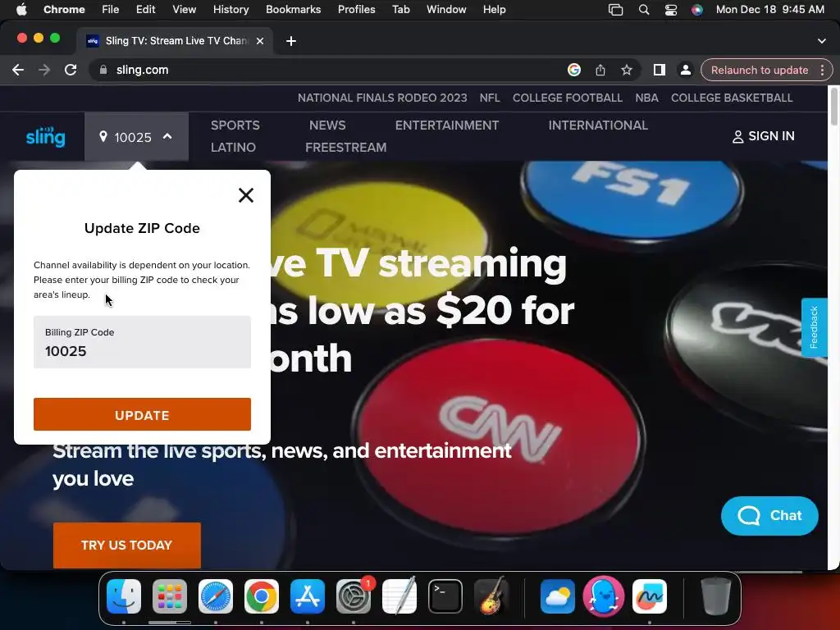The width and height of the screenshot is (840, 630).
Task: Open the NFL link in top bar
Action: (x=490, y=98)
